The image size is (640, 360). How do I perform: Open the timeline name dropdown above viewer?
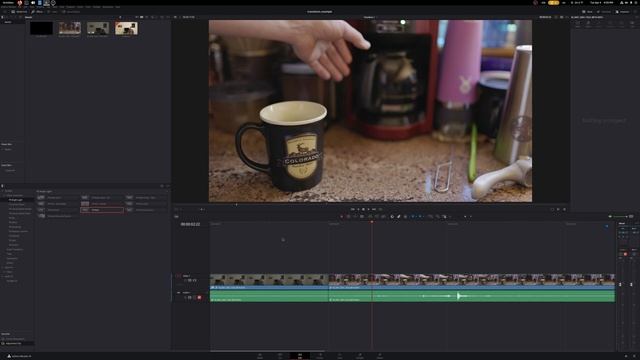(x=370, y=17)
